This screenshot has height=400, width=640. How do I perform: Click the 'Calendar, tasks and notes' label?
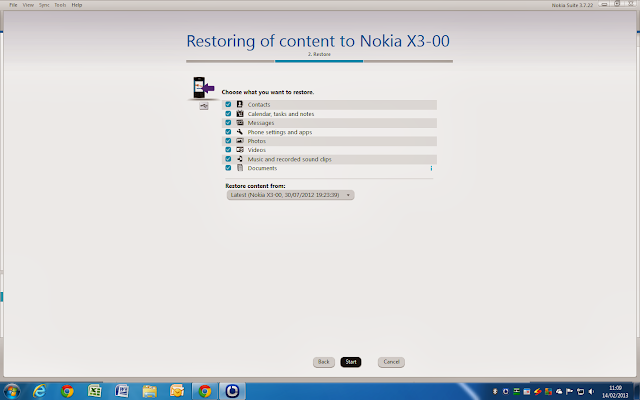[281, 114]
